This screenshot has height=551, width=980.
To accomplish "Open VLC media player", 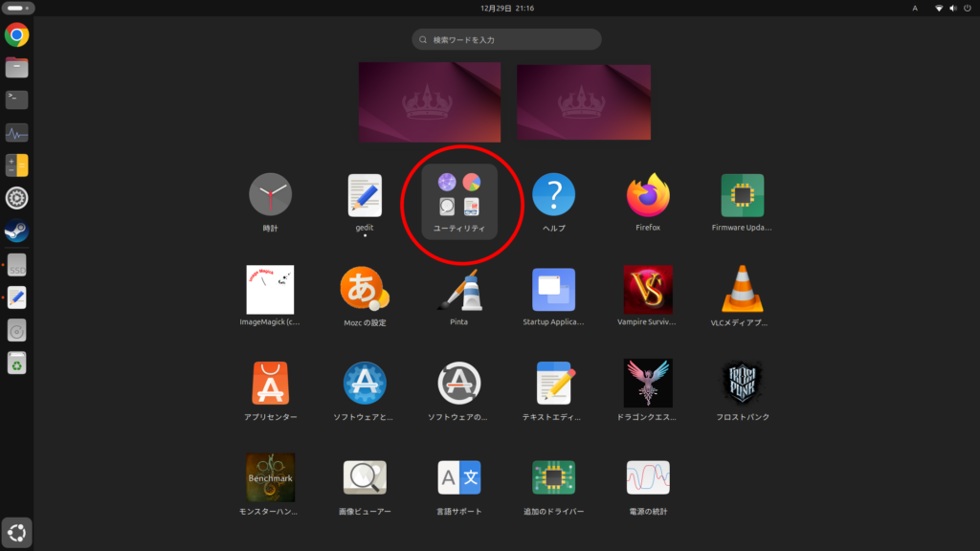I will (742, 290).
